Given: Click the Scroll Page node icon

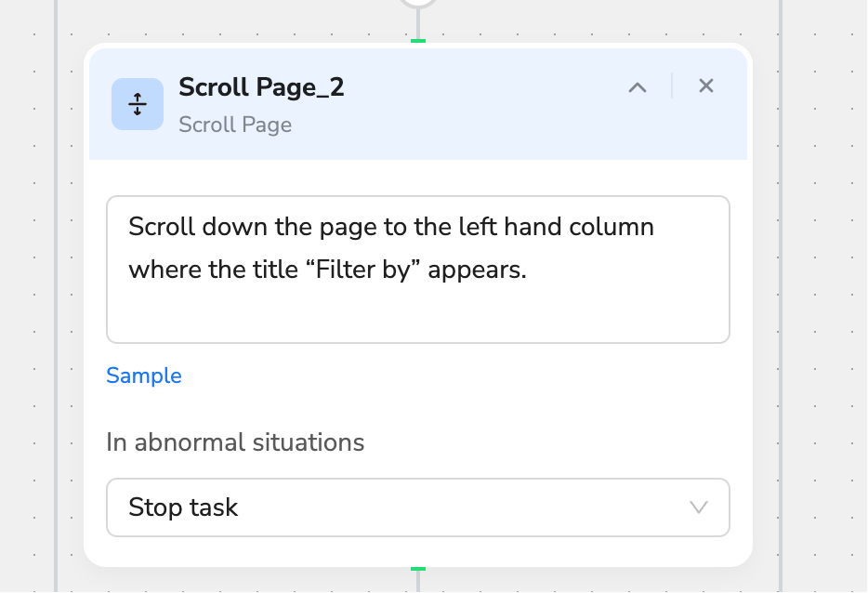Looking at the screenshot, I should tap(138, 104).
